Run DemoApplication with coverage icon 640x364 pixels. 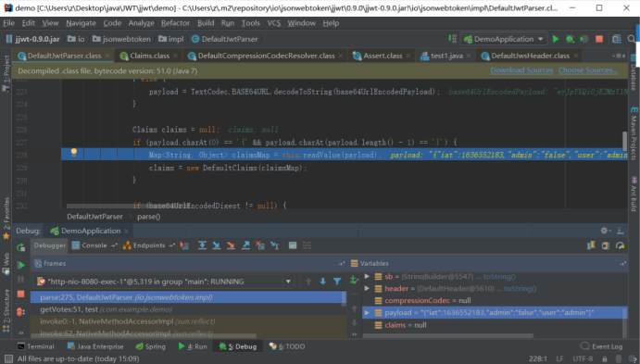[x=584, y=39]
